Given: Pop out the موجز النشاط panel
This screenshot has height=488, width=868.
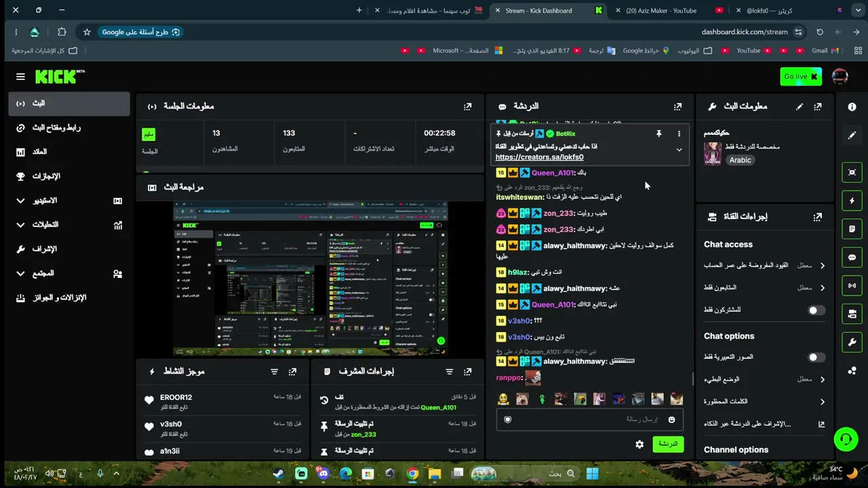Looking at the screenshot, I should click(x=292, y=371).
